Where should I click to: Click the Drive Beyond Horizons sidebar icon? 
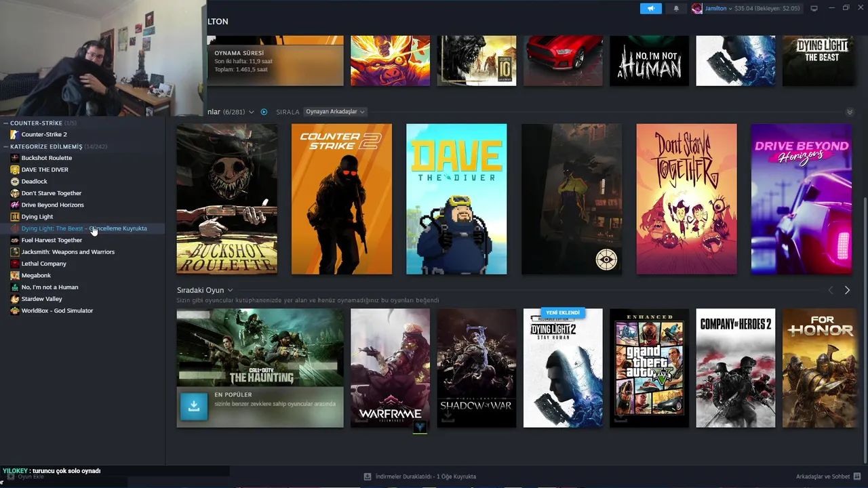(x=15, y=205)
